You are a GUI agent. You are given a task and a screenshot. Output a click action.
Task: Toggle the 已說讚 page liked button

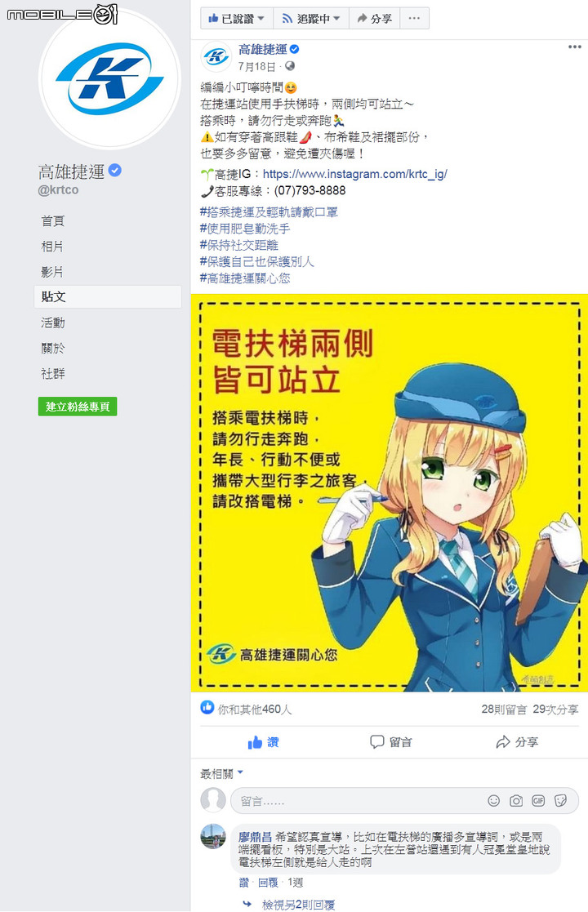point(238,19)
